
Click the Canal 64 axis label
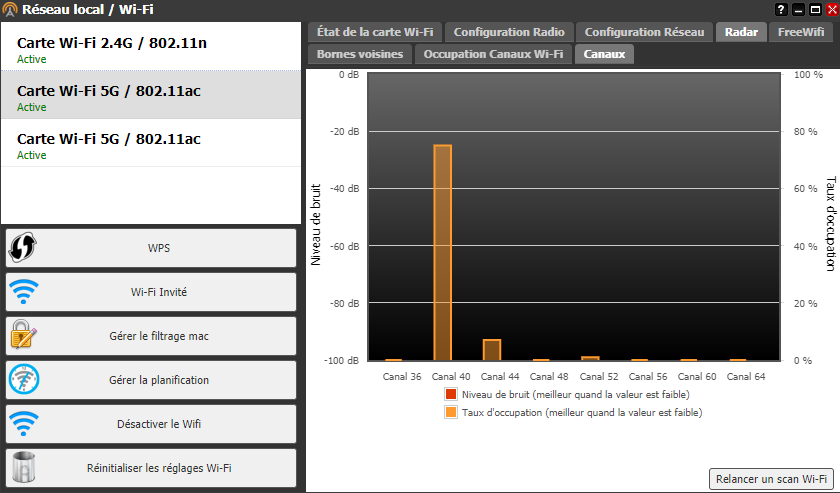click(x=746, y=377)
